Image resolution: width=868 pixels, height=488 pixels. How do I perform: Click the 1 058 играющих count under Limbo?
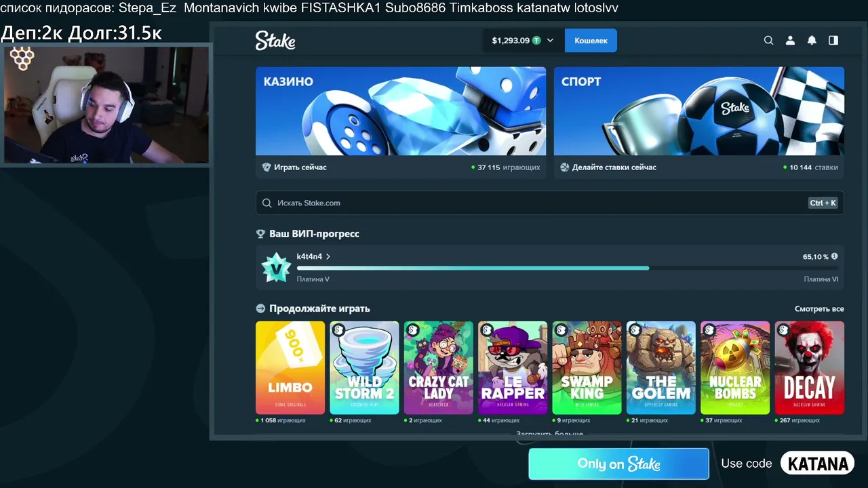point(283,420)
